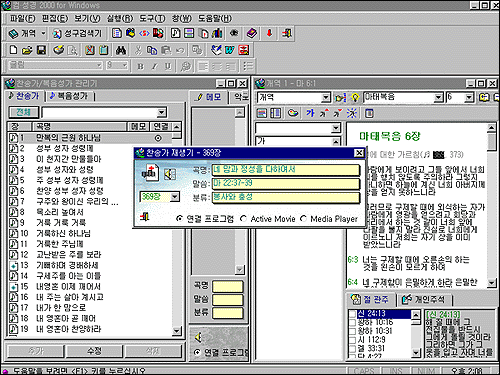Click the Bible text vertical scrollbar thumb
This screenshot has width=500, height=375.
click(491, 141)
